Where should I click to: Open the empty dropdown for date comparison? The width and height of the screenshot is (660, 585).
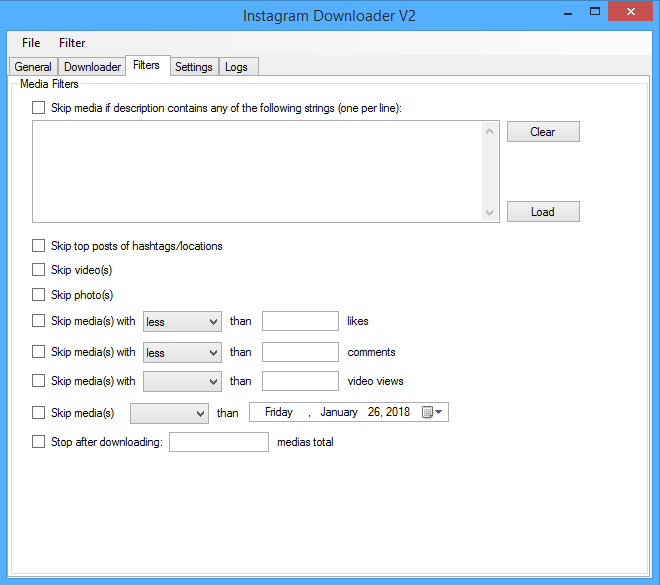tap(169, 413)
